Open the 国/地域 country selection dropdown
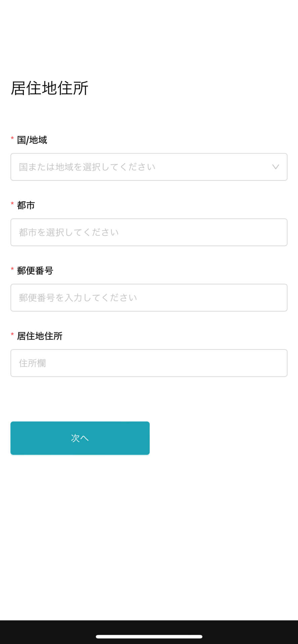This screenshot has height=644, width=298. click(x=149, y=167)
